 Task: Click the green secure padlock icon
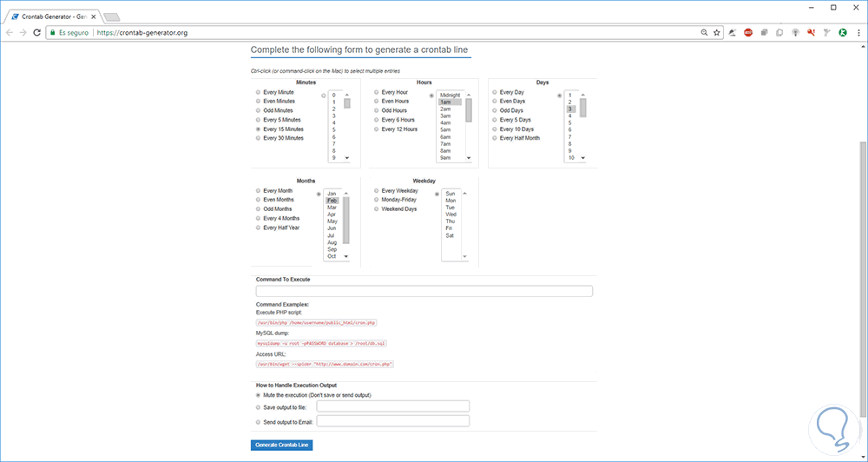53,33
